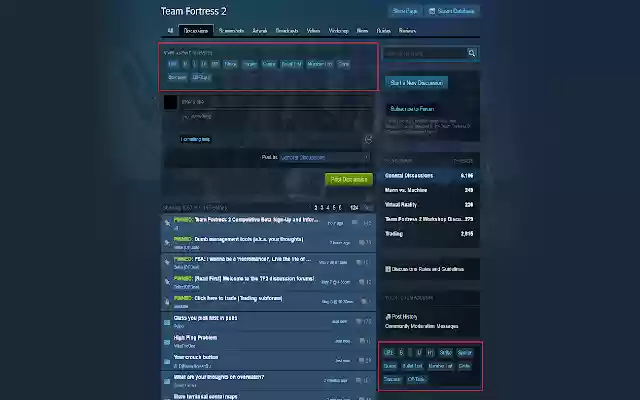Screen dimensions: 640x400
Task: Click the U underline button above the post form
Action: 204,64
